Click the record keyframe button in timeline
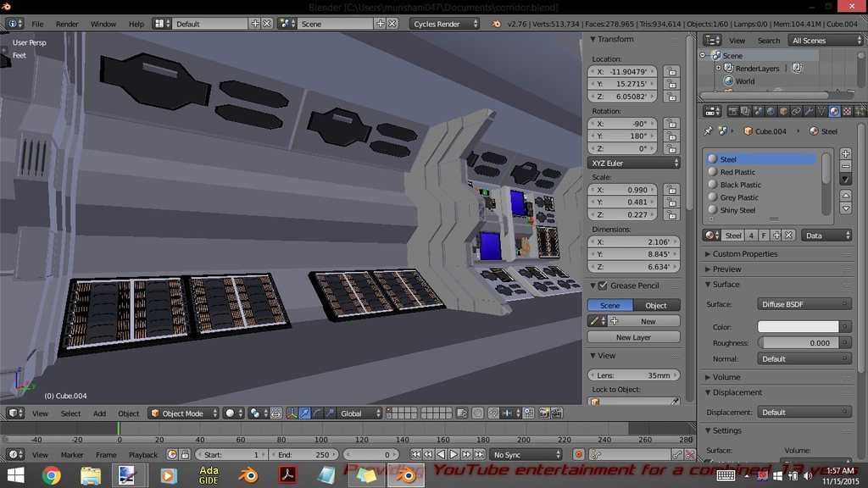The image size is (868, 488). pos(579,455)
